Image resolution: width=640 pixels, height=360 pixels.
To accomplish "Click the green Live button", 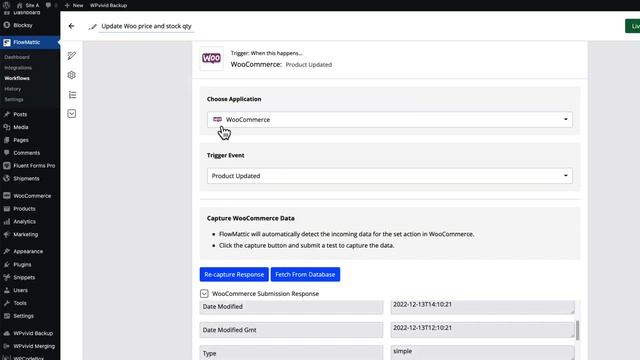I will [633, 26].
